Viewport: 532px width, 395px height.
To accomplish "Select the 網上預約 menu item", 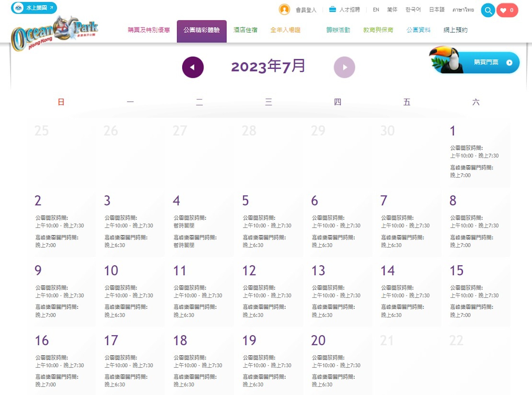I will [x=456, y=30].
